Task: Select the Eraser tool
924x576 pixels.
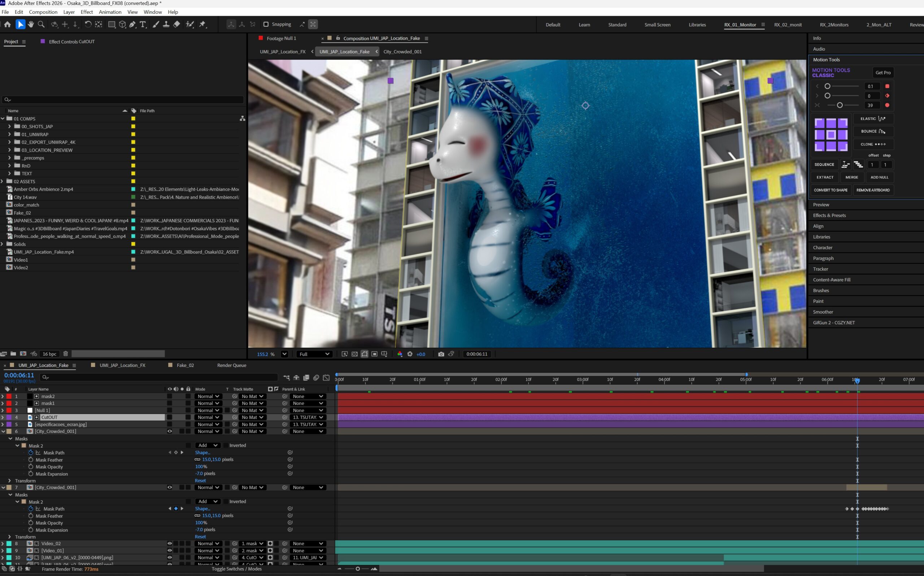Action: coord(176,25)
